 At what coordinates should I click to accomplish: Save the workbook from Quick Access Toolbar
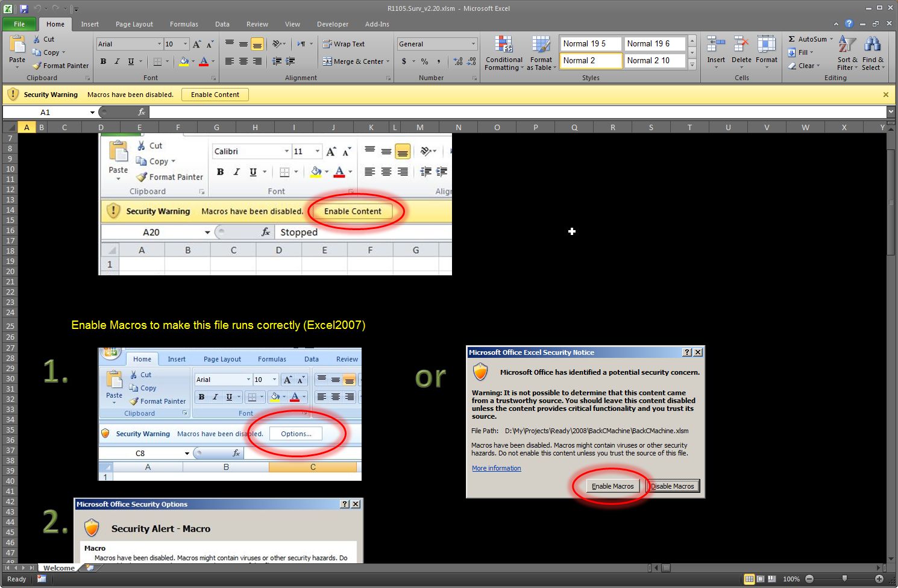click(24, 8)
